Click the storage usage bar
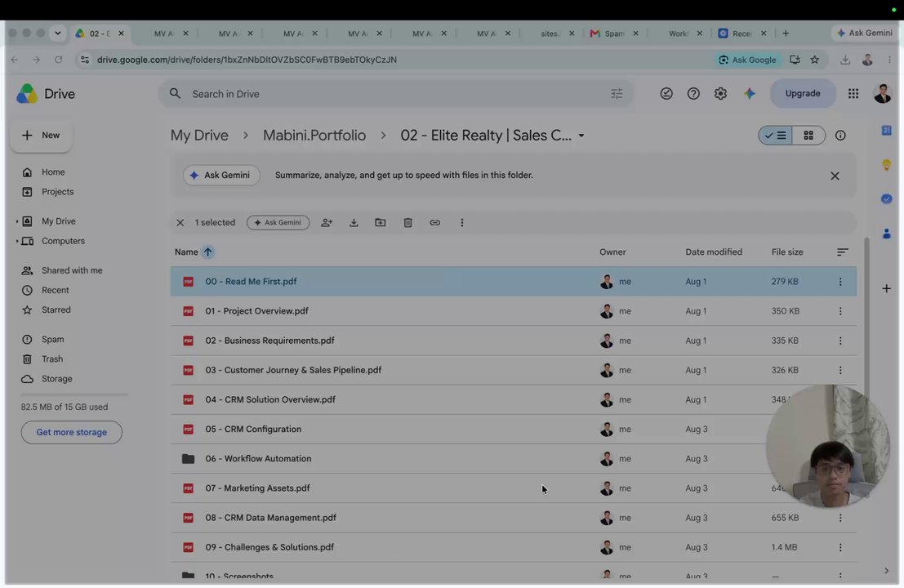Image resolution: width=904 pixels, height=588 pixels. click(74, 395)
